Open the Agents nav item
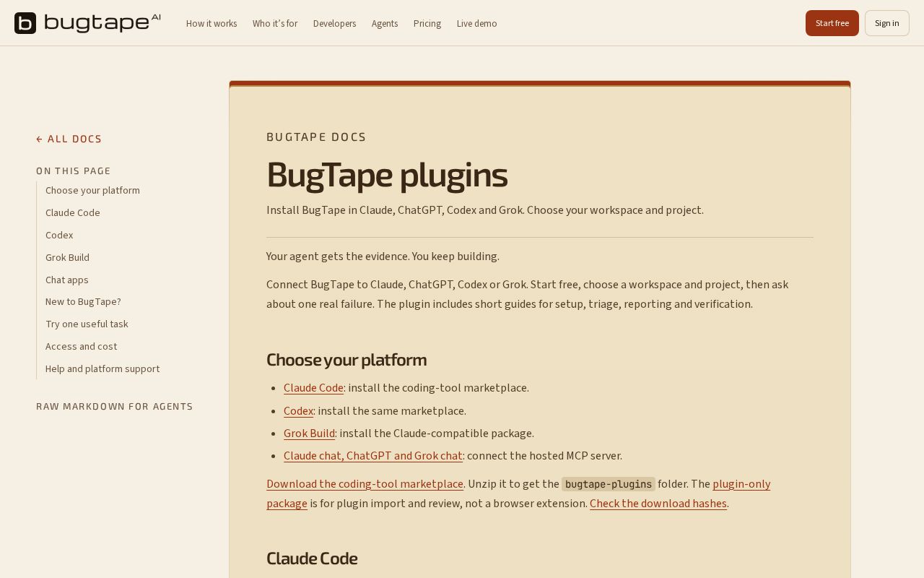The width and height of the screenshot is (924, 578). point(385,23)
